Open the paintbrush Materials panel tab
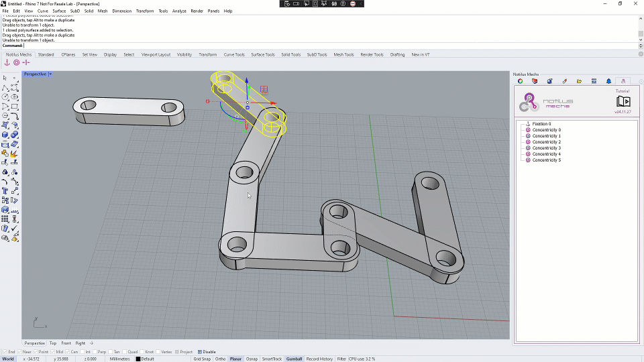The image size is (644, 362). pyautogui.click(x=564, y=81)
